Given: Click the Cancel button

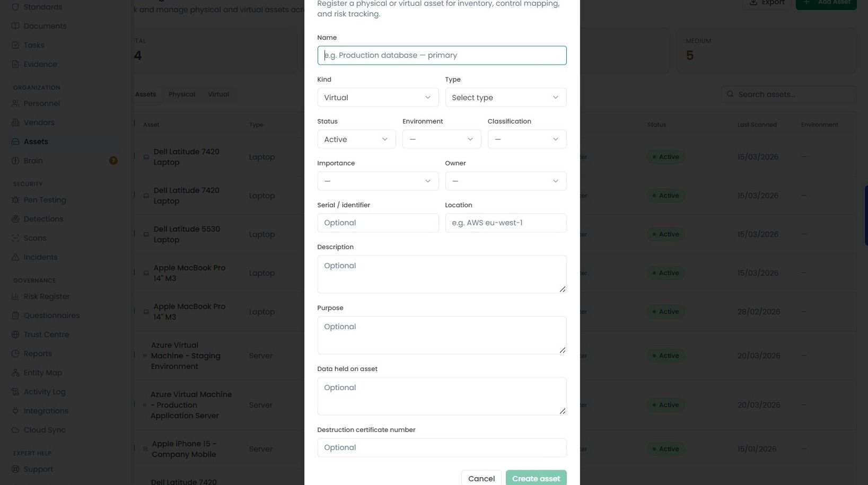Looking at the screenshot, I should [x=481, y=478].
